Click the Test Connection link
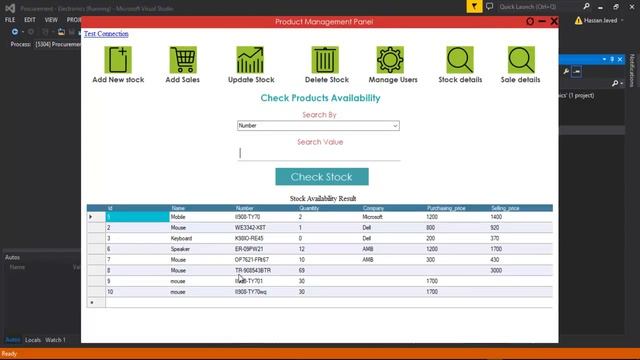The image size is (640, 360). point(106,34)
